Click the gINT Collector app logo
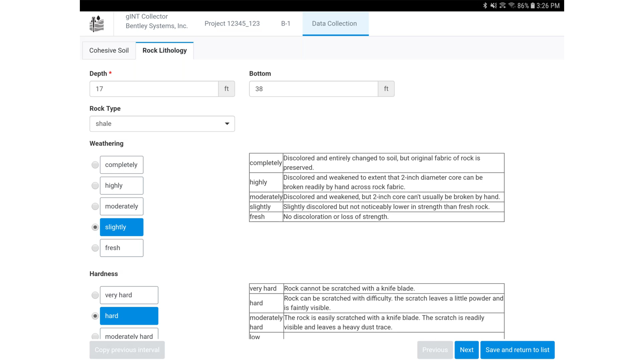644x362 pixels. 97,24
